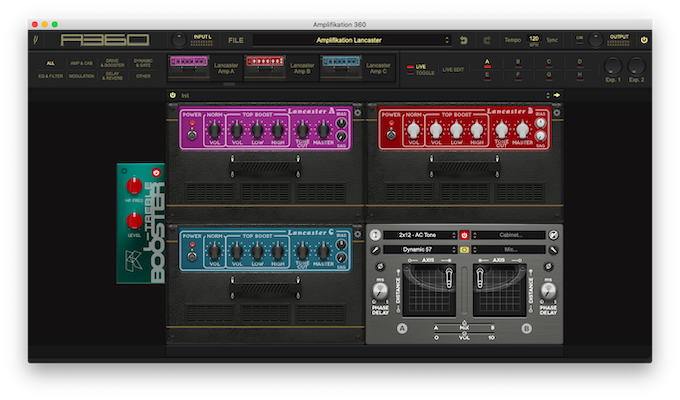Select the OTHER category
Image resolution: width=680 pixels, height=400 pixels.
coord(143,76)
